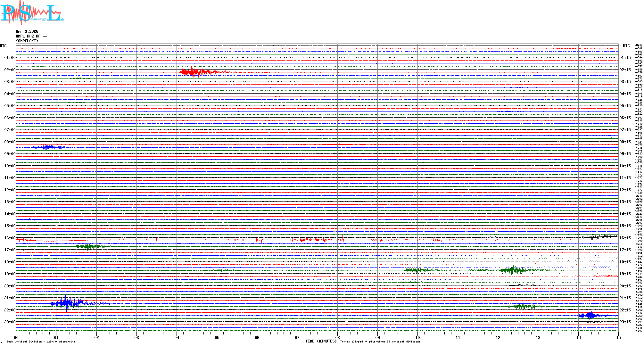Click the vertical division microvolts note

pos(41,342)
